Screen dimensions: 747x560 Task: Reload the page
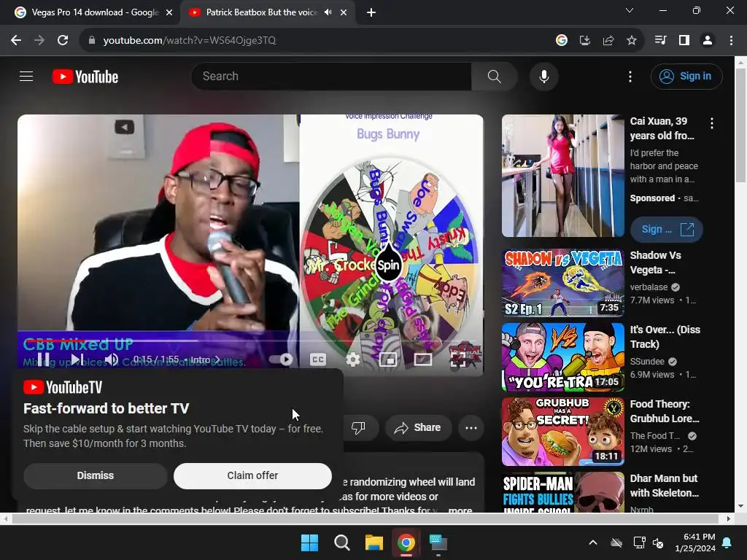pyautogui.click(x=63, y=41)
